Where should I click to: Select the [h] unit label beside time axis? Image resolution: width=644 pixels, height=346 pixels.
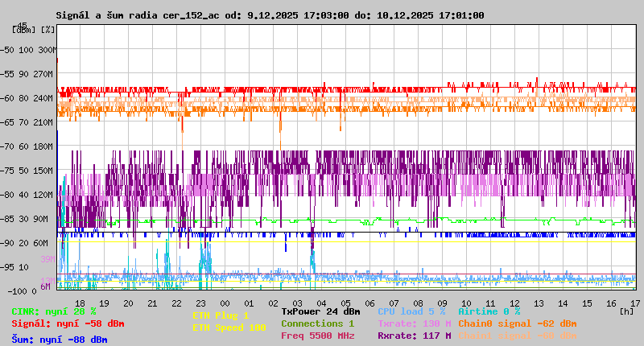pos(626,311)
